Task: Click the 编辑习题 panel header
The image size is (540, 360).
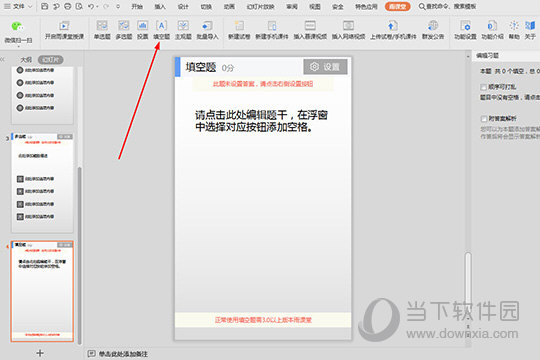Action: click(x=487, y=55)
